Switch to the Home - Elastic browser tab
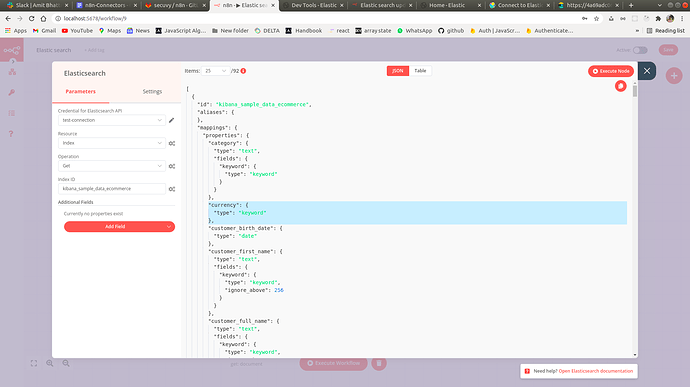Viewport: 690px width, 387px height. (x=447, y=5)
